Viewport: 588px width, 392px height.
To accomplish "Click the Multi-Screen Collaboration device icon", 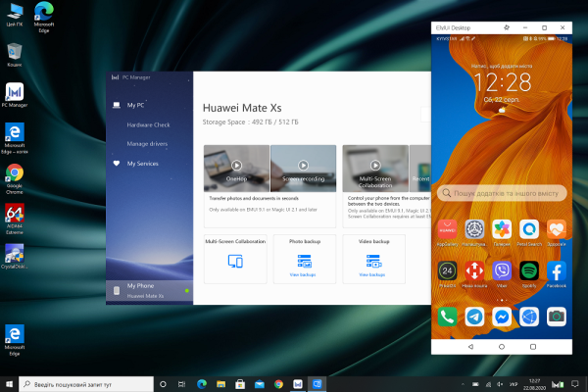I will [235, 261].
